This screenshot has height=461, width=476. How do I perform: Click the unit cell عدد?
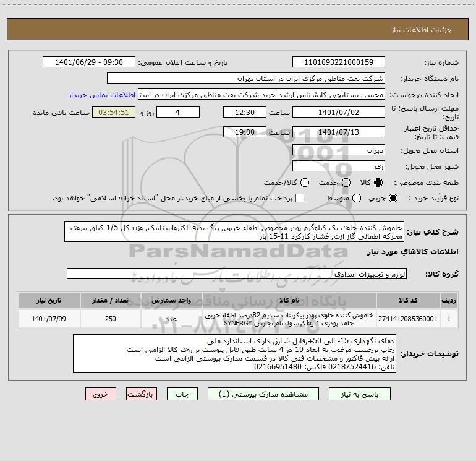[x=171, y=319]
